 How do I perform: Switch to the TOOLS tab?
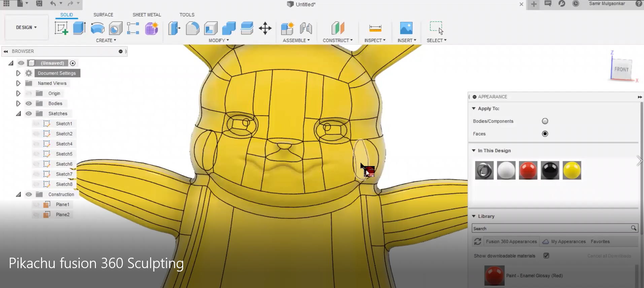(x=187, y=15)
